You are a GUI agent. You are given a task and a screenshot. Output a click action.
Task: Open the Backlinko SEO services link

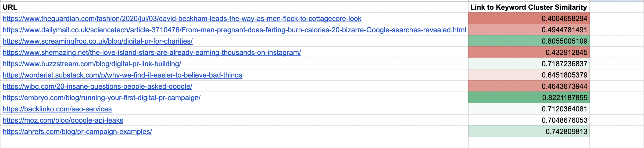57,109
